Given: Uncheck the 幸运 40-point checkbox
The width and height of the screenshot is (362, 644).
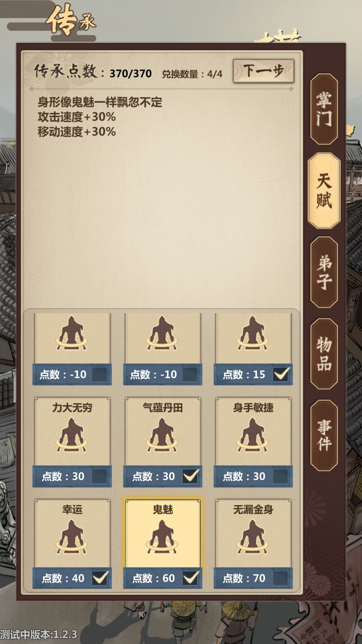Looking at the screenshot, I should tap(100, 578).
